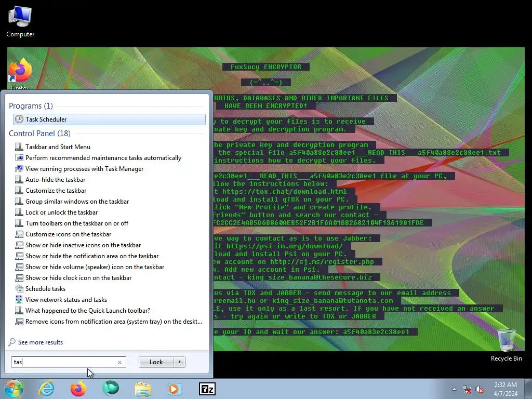Open Task Scheduler from Programs results
This screenshot has width=532, height=399.
pos(109,119)
